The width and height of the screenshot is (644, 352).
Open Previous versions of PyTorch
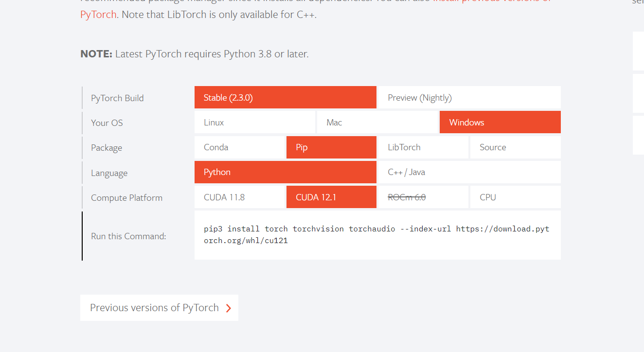pos(159,308)
